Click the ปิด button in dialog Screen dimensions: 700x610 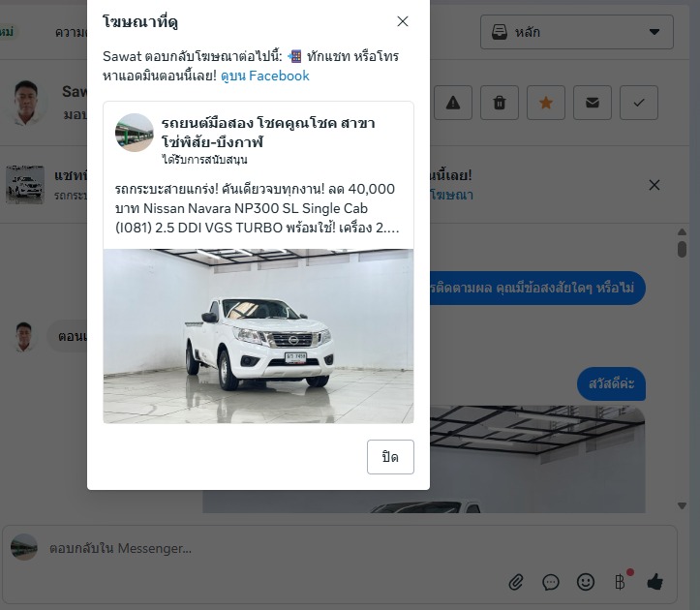click(390, 457)
